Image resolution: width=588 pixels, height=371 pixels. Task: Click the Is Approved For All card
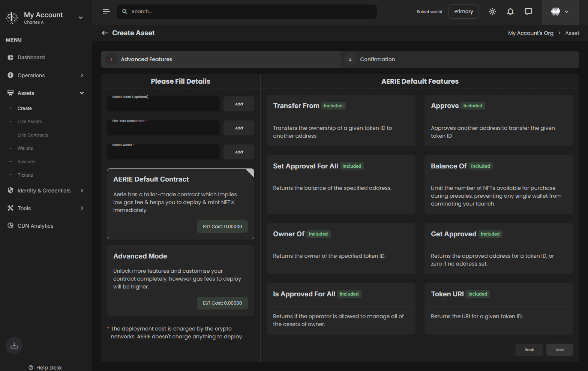click(341, 309)
